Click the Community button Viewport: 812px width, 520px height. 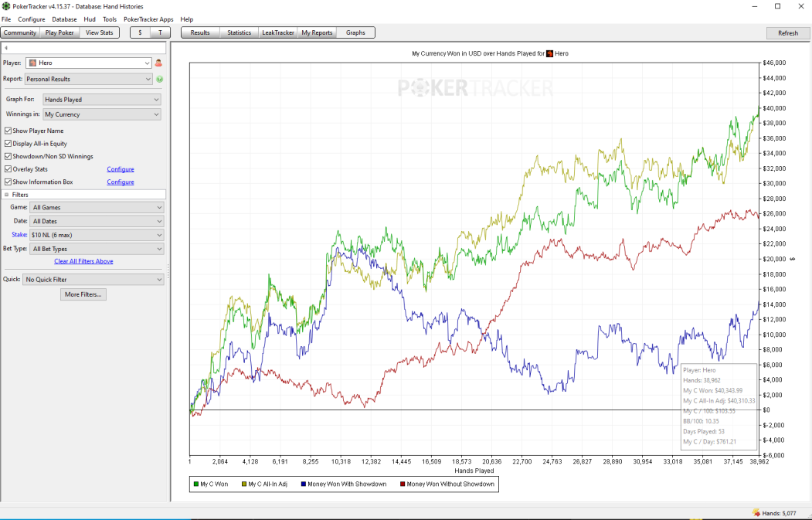click(x=20, y=32)
